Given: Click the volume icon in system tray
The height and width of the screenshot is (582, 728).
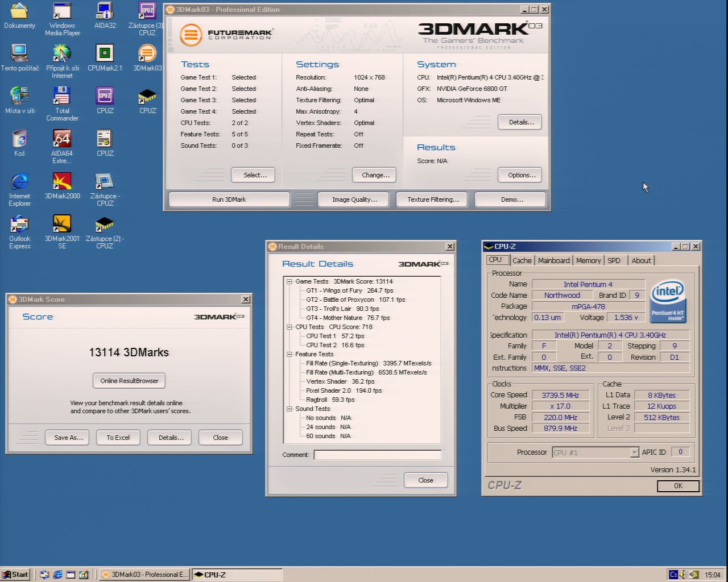Looking at the screenshot, I should pos(684,575).
